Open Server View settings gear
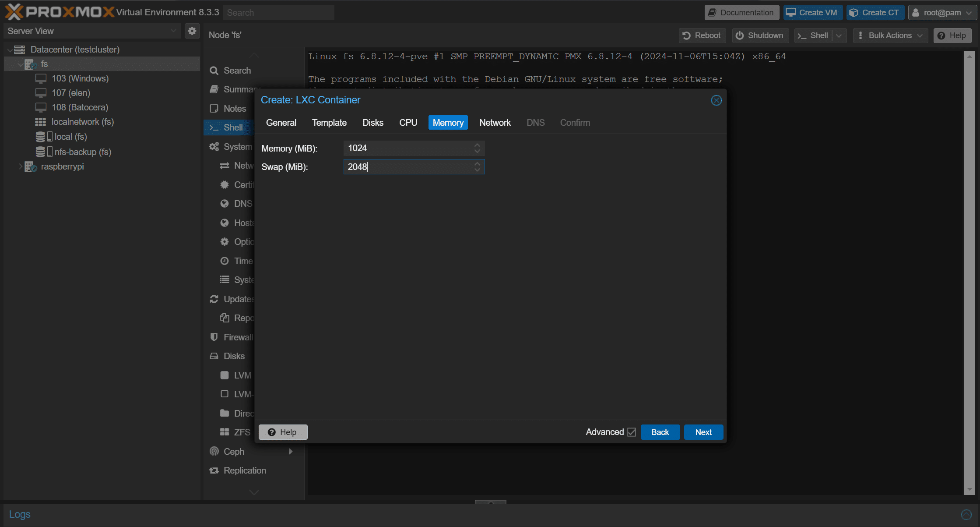980x527 pixels. coord(192,31)
